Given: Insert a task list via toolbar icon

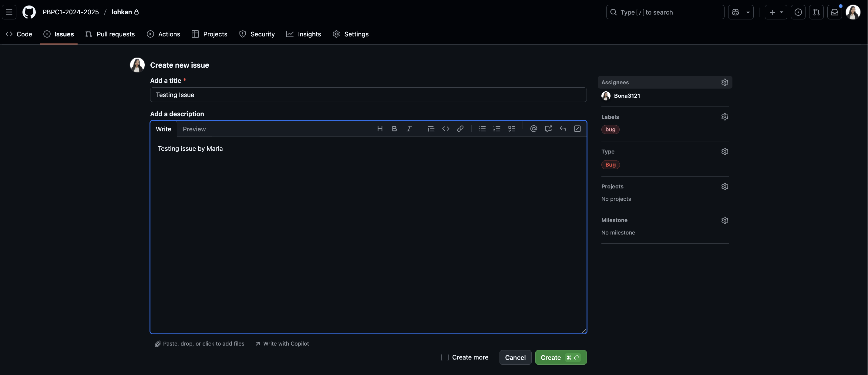Looking at the screenshot, I should point(512,129).
